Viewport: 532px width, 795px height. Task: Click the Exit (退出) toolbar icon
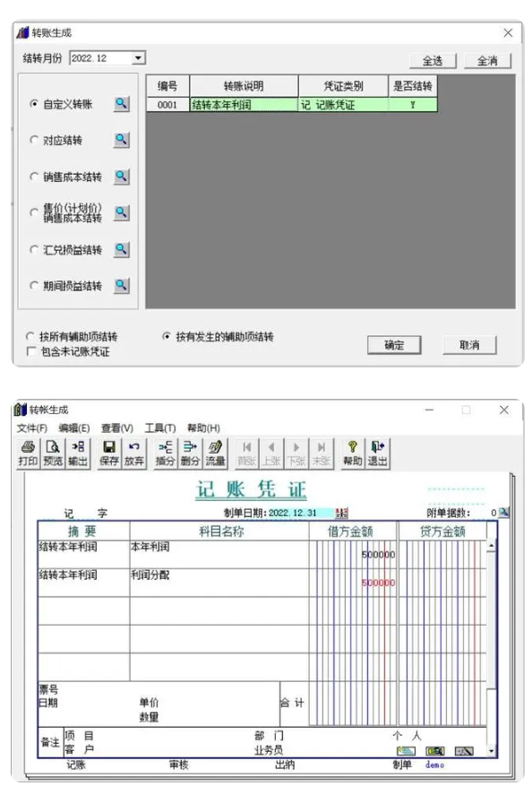pyautogui.click(x=377, y=454)
